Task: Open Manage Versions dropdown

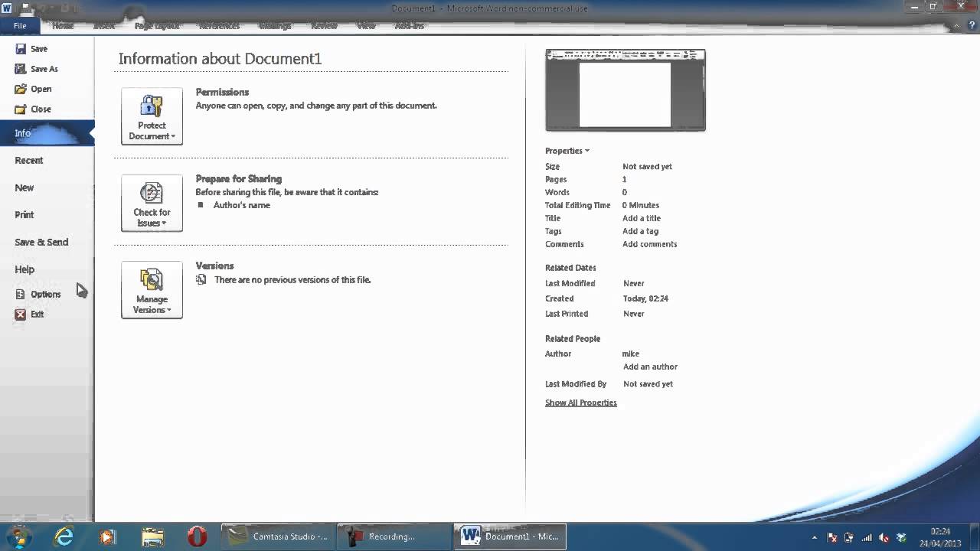Action: (152, 290)
